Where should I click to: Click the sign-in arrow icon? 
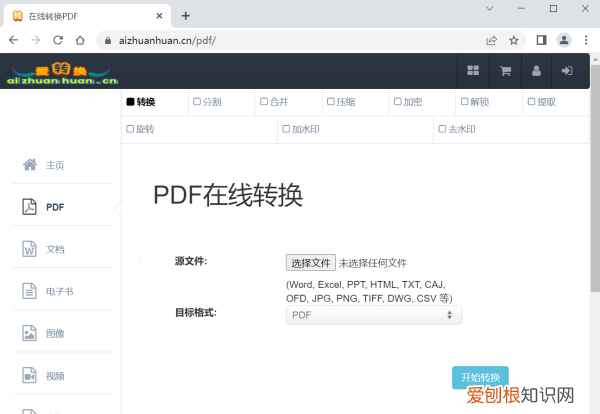click(567, 70)
